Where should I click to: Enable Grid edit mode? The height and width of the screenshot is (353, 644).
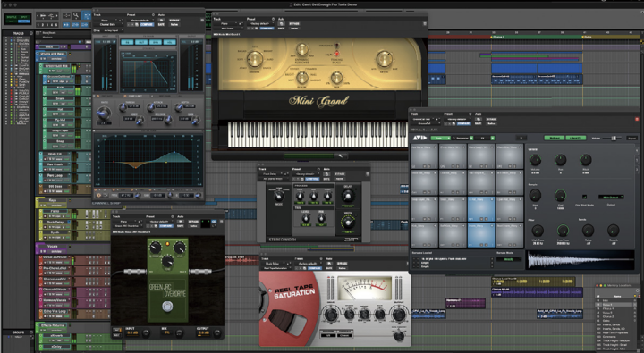[24, 21]
